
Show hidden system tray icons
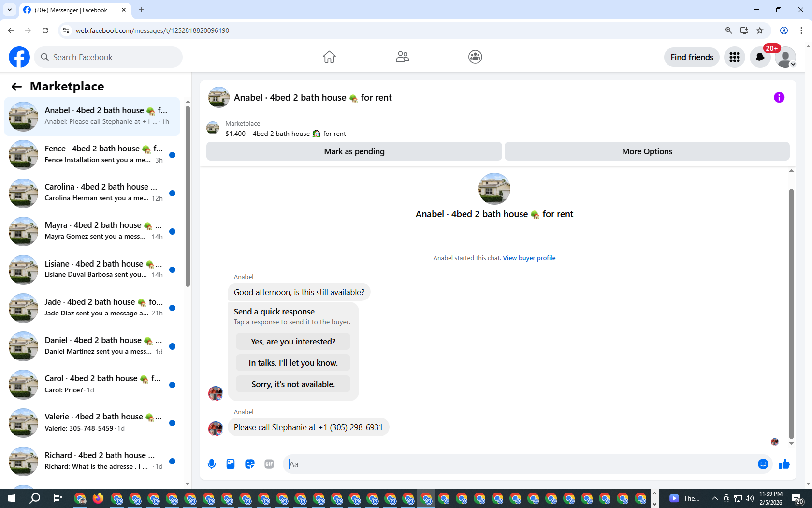click(x=714, y=498)
